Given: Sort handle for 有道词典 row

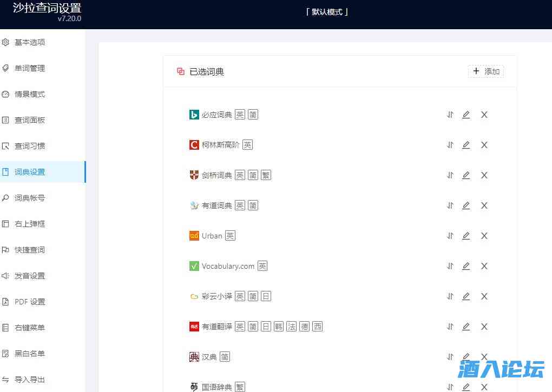Looking at the screenshot, I should [x=450, y=205].
